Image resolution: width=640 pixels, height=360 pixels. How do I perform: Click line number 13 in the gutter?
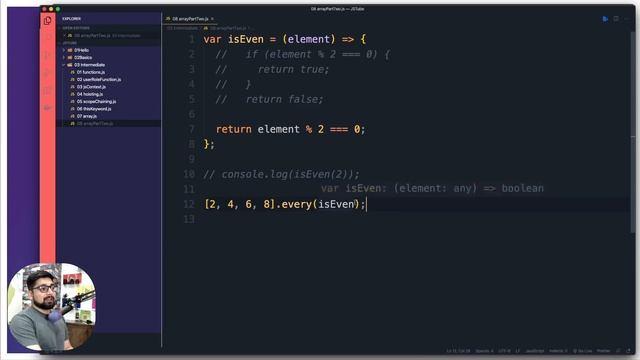point(189,219)
